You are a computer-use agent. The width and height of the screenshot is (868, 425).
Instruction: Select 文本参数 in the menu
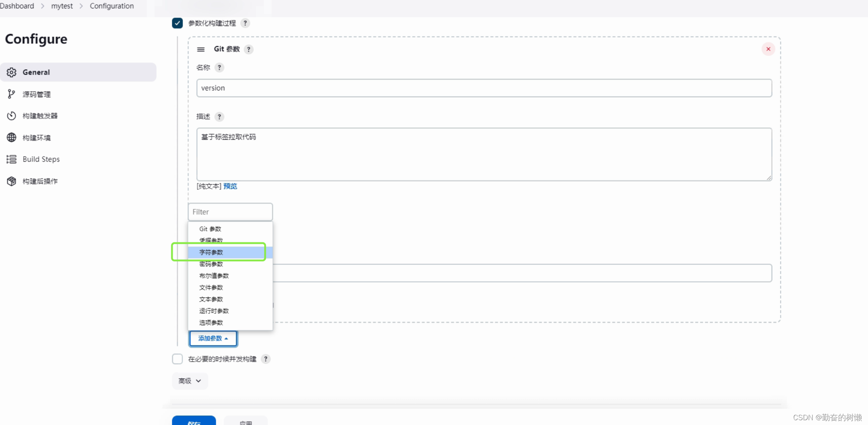click(230, 299)
